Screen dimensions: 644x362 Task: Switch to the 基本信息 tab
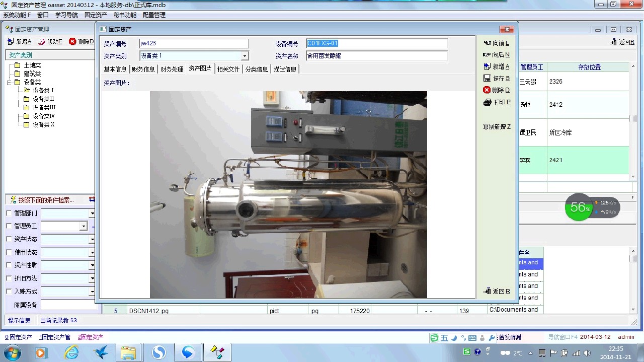point(115,69)
